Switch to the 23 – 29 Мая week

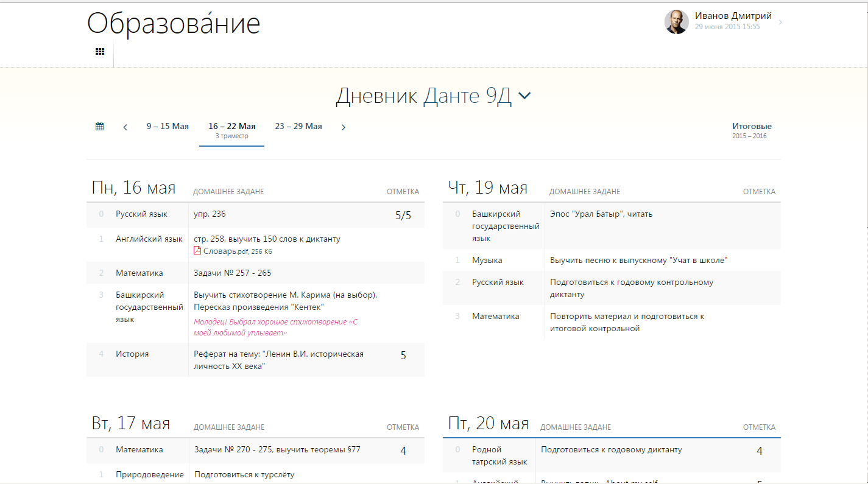(x=298, y=127)
